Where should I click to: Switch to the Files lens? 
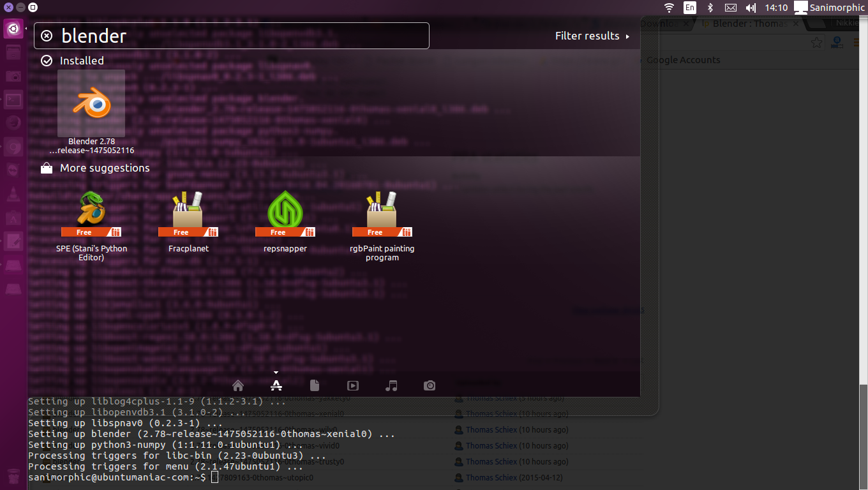click(x=315, y=385)
